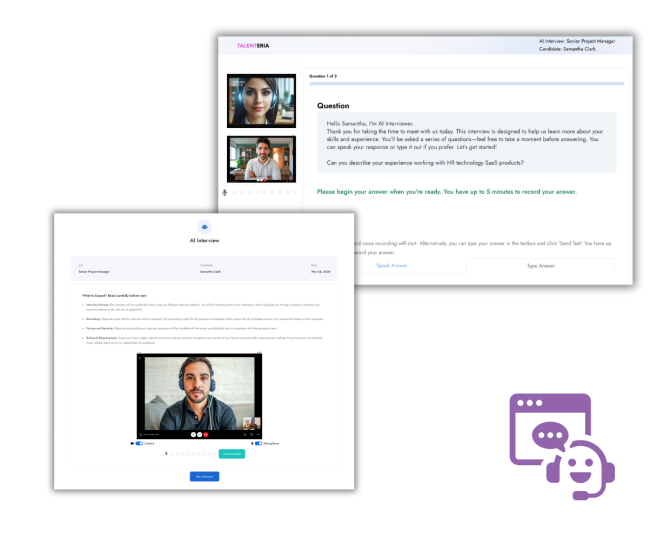Click the 'AI Interview' title in the setup window
Viewport: 670px width, 551px height.
(x=204, y=240)
